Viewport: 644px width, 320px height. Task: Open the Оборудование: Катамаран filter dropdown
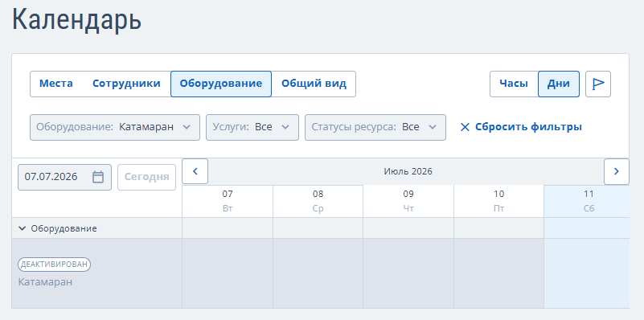point(115,127)
